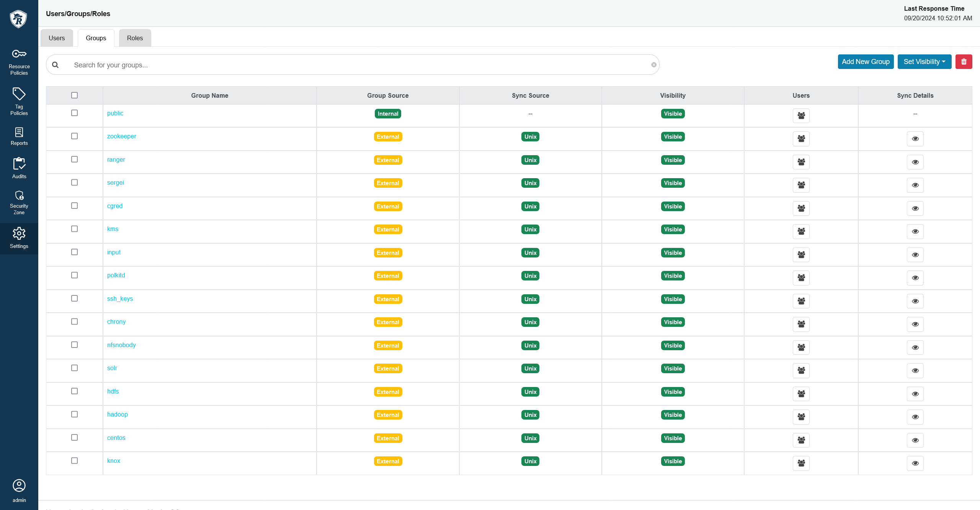Screen dimensions: 980x510
Task: Click the users icon for hdfs group
Action: pos(801,393)
